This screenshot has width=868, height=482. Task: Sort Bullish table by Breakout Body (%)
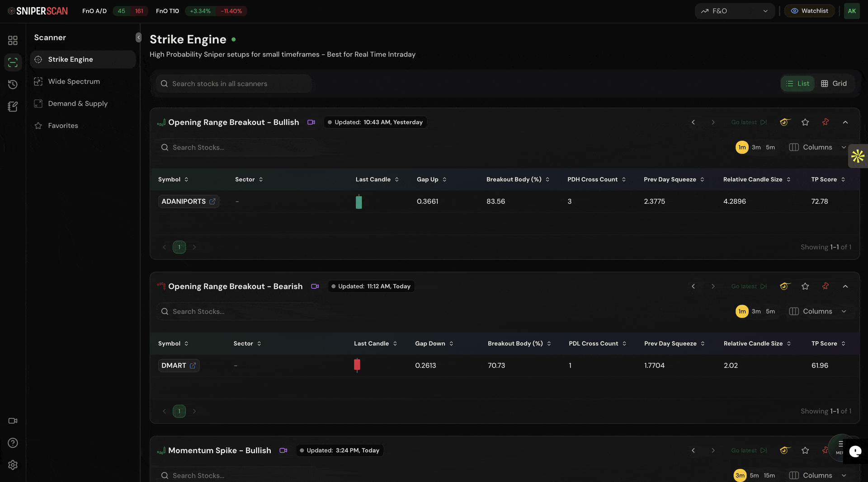(x=518, y=180)
